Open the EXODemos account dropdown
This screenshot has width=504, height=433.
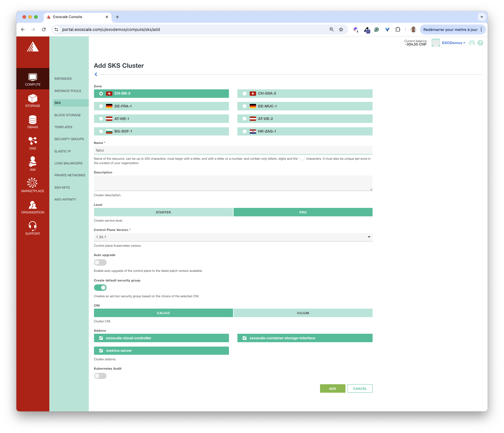point(453,43)
